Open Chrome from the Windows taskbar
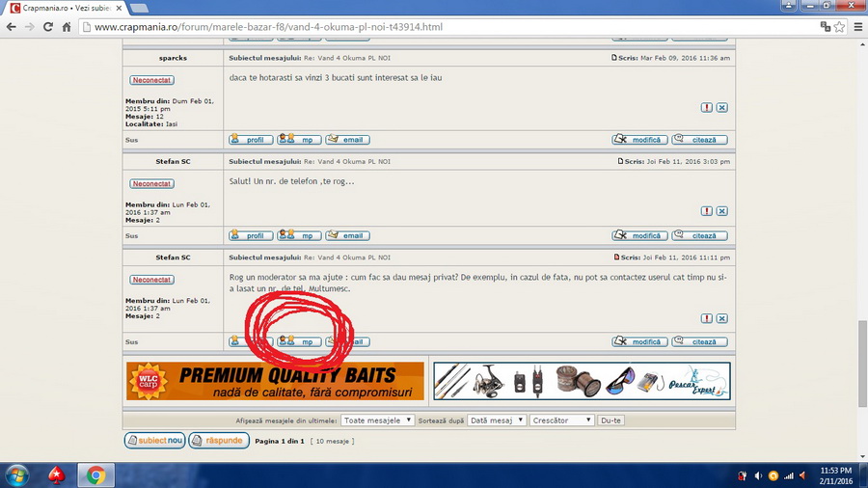The width and height of the screenshot is (868, 488). 95,474
